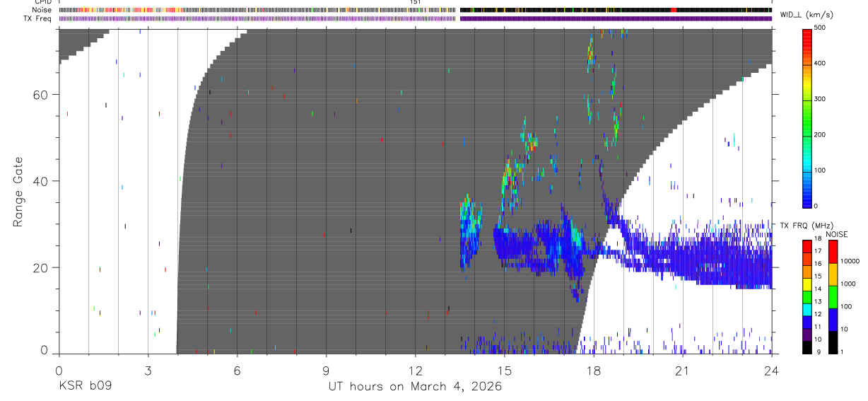
Task: Select the 'TX Freq' row label
Action: coord(38,18)
